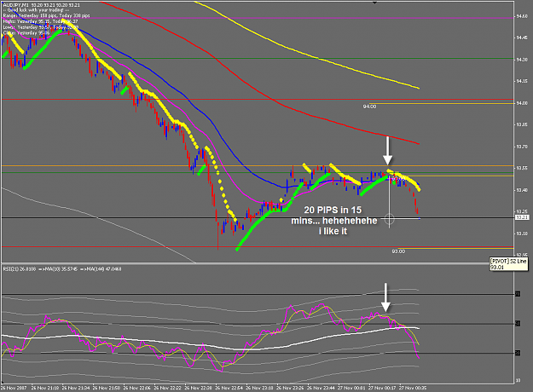The width and height of the screenshot is (533, 392).
Task: Click the 93.55 price axis label
Action: (522, 168)
